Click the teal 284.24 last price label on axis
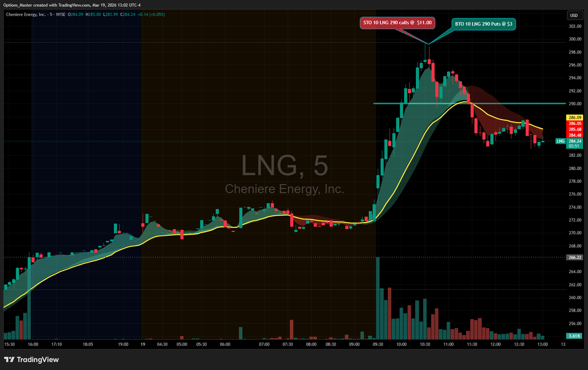The height and width of the screenshot is (370, 588). coord(574,141)
